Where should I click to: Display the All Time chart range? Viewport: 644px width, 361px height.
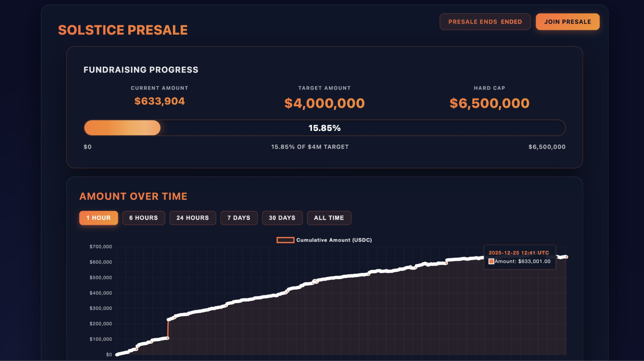tap(329, 218)
